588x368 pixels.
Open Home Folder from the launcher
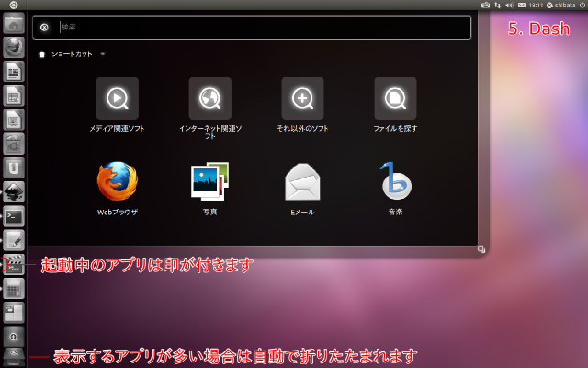tap(14, 23)
